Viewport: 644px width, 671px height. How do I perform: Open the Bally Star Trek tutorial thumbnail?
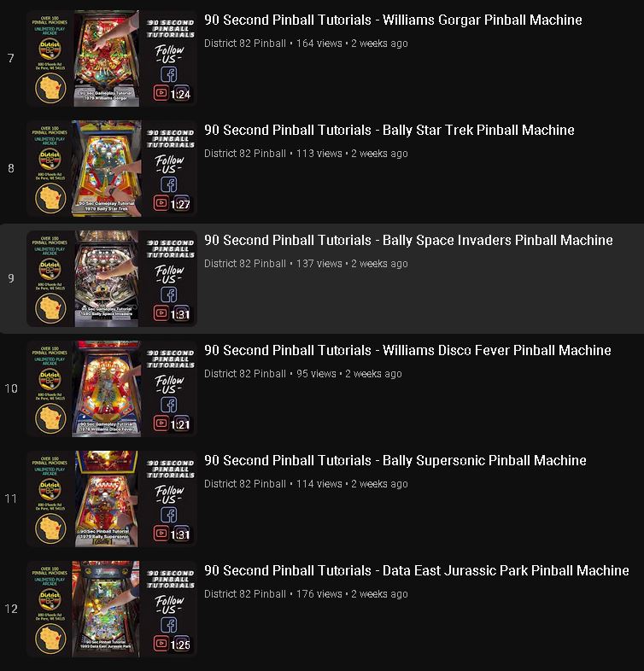click(112, 168)
